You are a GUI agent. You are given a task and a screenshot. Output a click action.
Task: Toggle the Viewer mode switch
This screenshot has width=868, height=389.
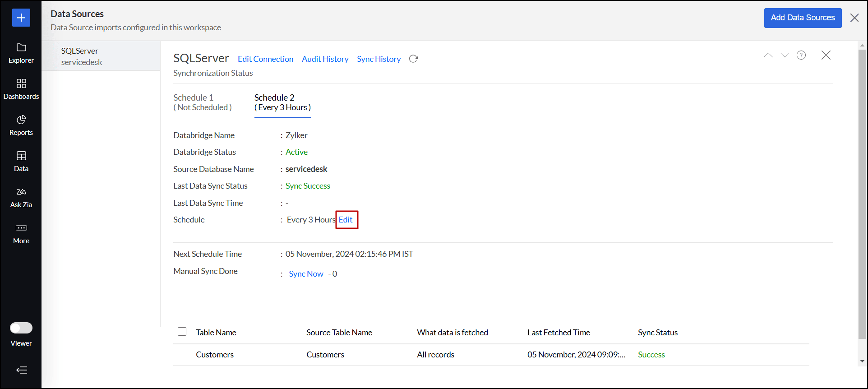pos(21,328)
